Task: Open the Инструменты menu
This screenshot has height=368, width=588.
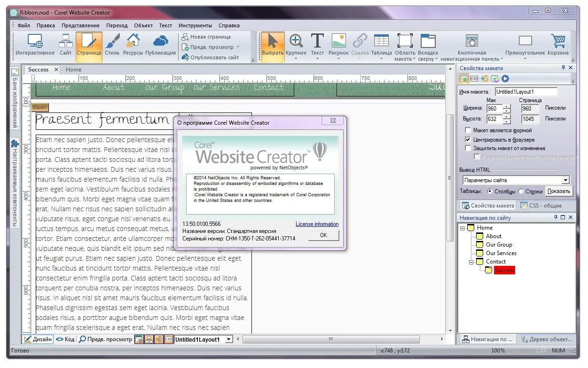Action: pos(195,25)
